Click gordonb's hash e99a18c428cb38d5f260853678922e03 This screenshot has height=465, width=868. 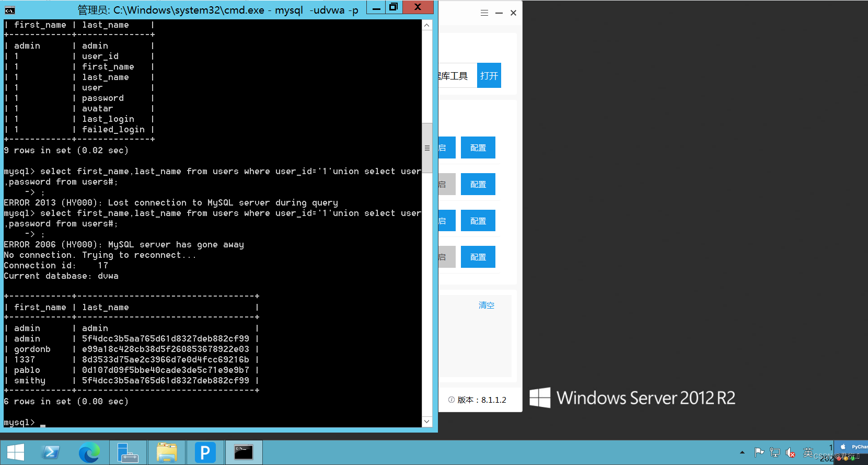click(166, 349)
